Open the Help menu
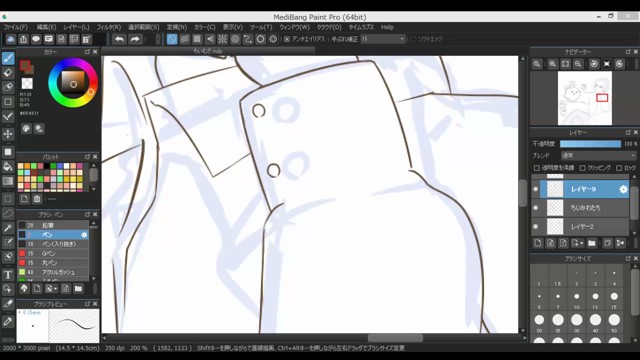 tap(387, 27)
